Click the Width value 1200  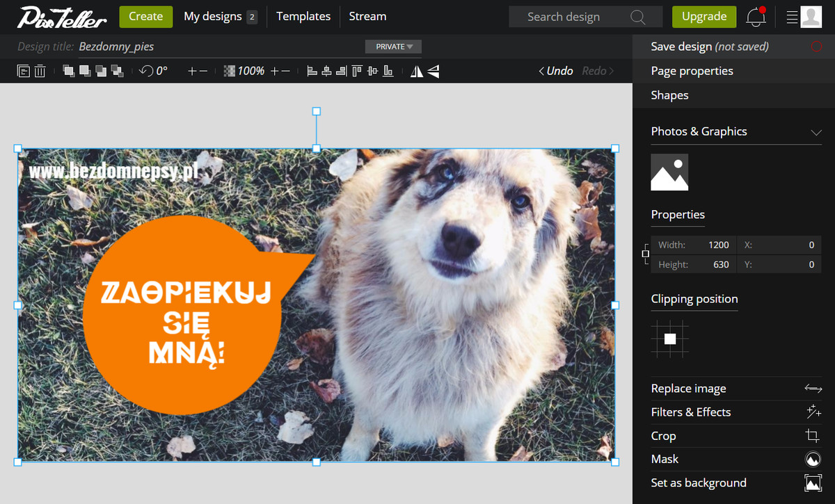point(718,245)
